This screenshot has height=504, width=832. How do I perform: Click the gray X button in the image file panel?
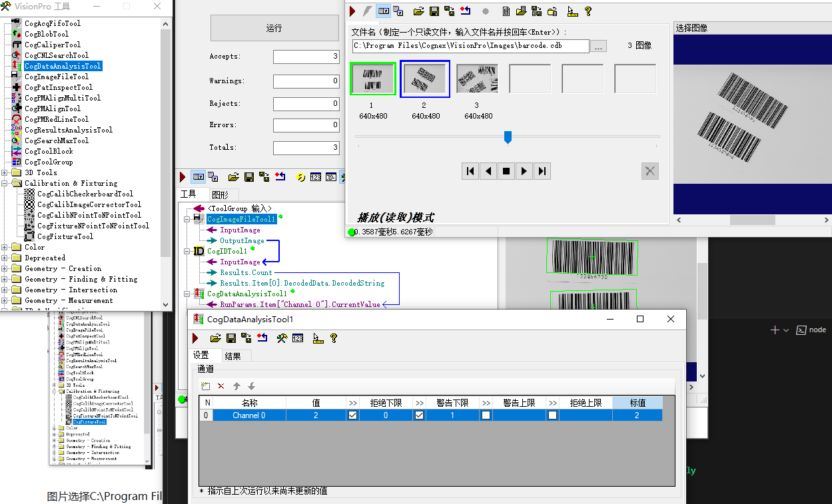(x=650, y=171)
